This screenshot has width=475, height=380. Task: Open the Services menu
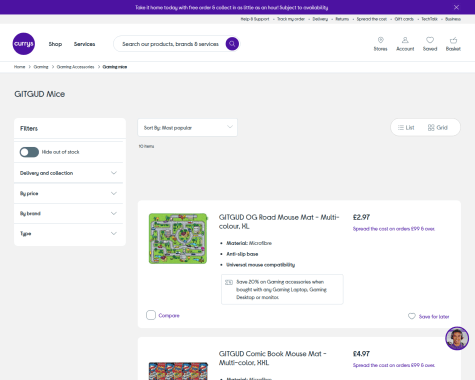[x=84, y=44]
